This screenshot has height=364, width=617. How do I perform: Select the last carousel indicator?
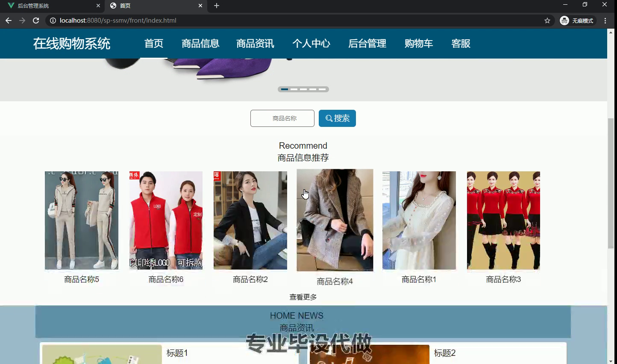(x=322, y=89)
